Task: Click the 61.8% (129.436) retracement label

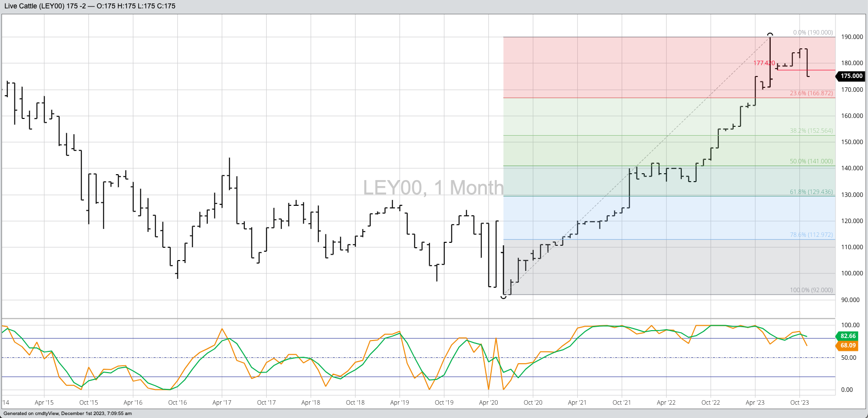Action: (811, 192)
